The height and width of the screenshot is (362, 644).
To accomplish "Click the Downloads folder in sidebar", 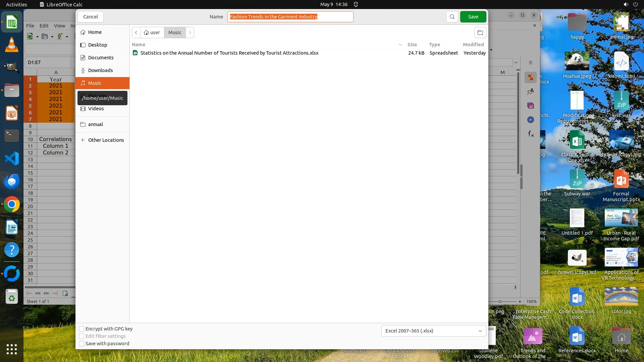I will [100, 70].
